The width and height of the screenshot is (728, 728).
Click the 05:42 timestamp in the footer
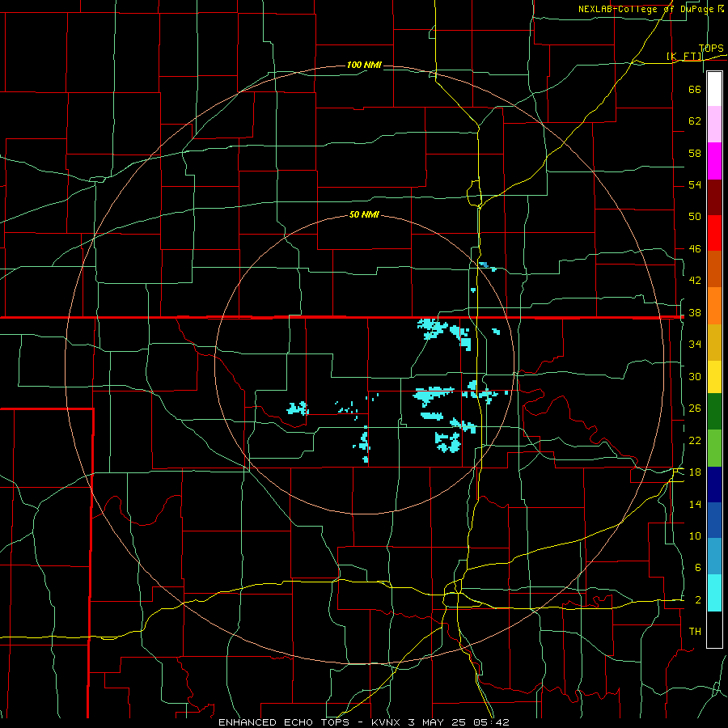(x=492, y=722)
